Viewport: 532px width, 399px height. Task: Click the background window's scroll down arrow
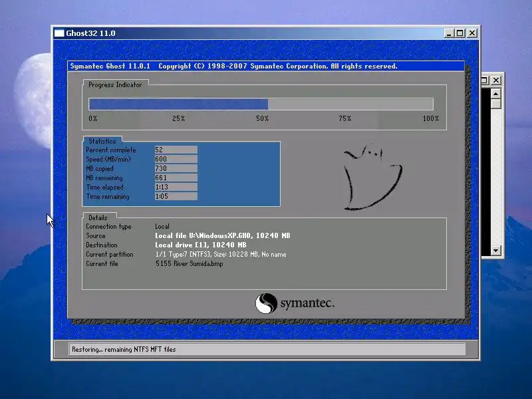pos(495,251)
